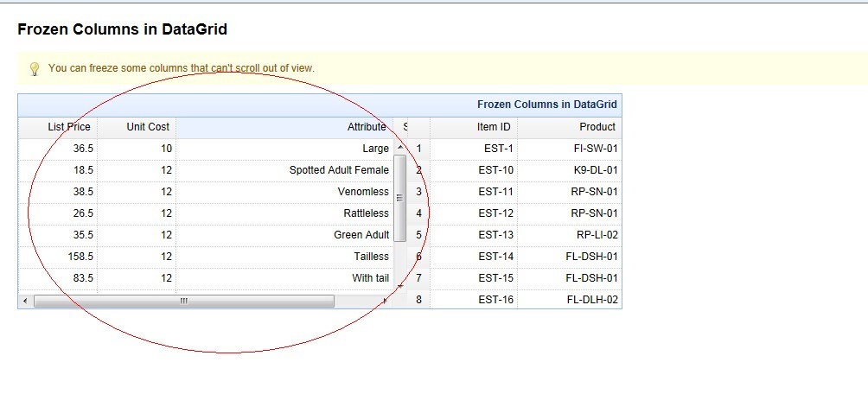Click the vertical scrollbar thumb

pyautogui.click(x=399, y=198)
